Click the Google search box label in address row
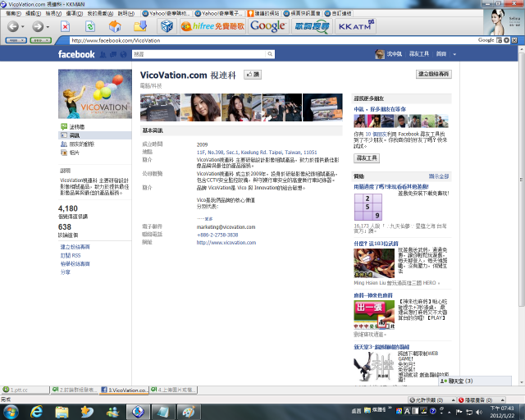Image resolution: width=525 pixels, height=420 pixels. [486, 40]
